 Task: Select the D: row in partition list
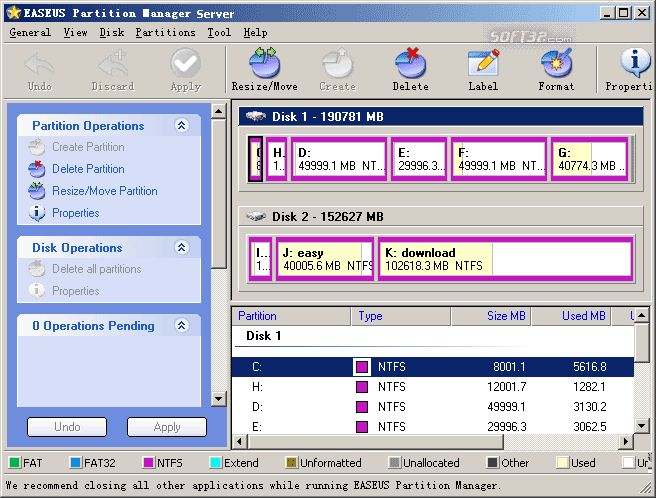[433, 407]
